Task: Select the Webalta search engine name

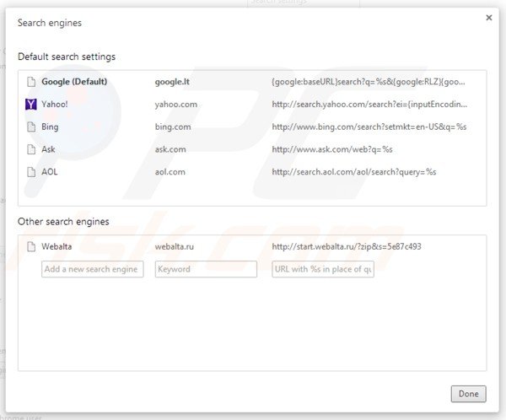Action: point(57,246)
